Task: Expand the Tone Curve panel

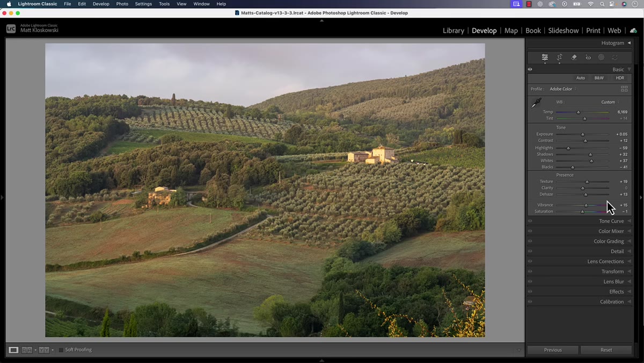Action: point(629,221)
